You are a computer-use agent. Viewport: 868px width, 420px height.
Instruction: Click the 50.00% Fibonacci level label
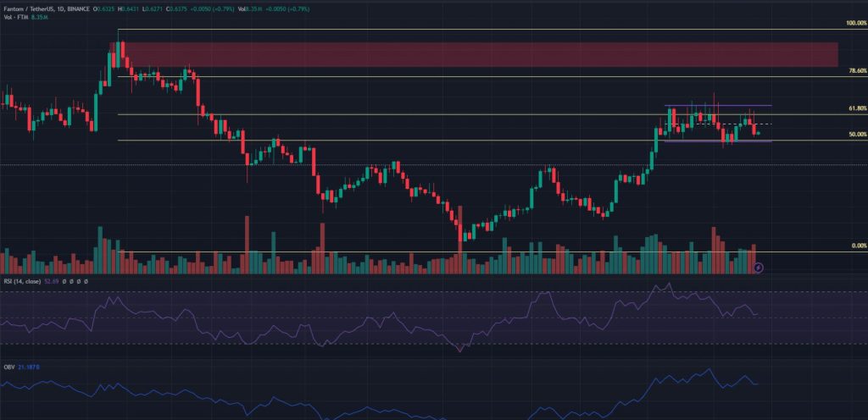point(857,135)
